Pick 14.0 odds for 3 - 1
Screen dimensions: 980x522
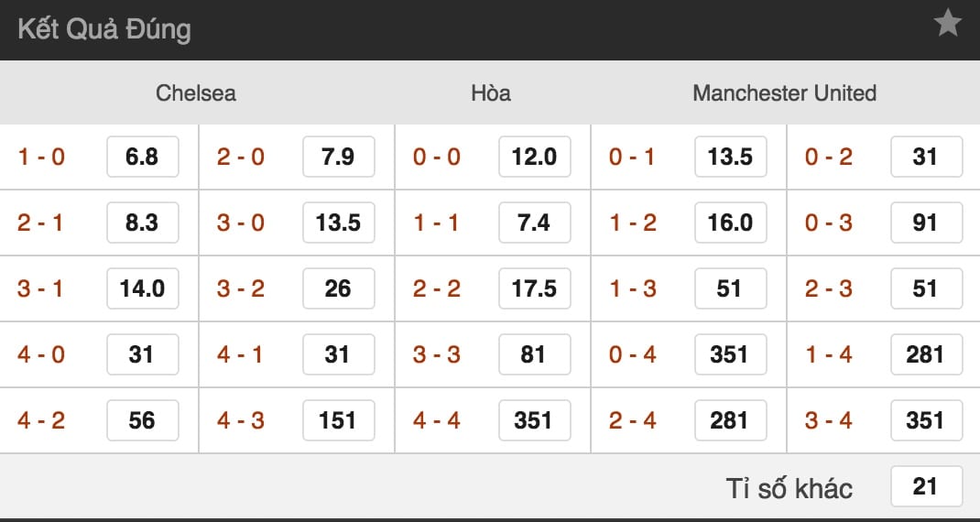(142, 288)
